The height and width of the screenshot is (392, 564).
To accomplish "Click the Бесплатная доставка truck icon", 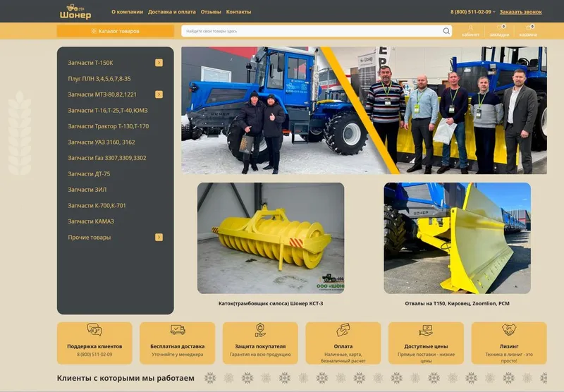I will click(x=178, y=329).
